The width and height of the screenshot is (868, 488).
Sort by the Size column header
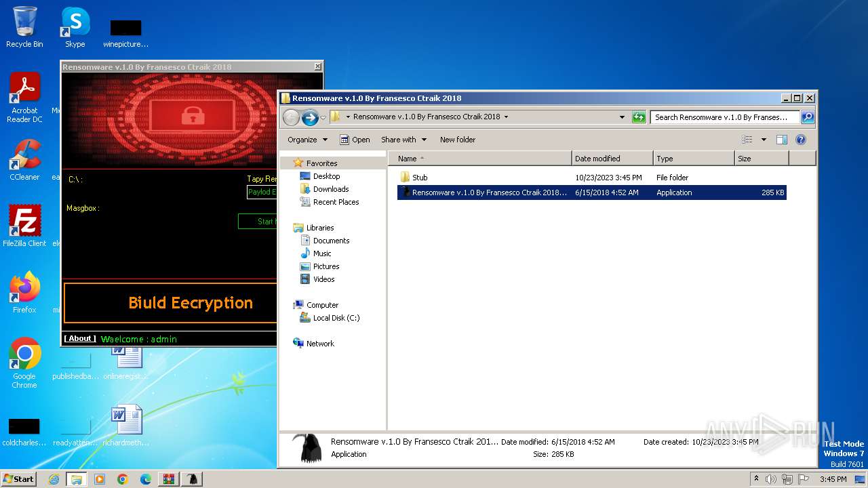[762, 159]
